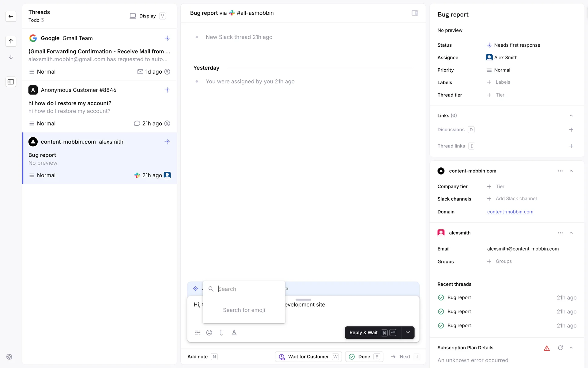Image resolution: width=588 pixels, height=368 pixels.
Task: Open Display view options
Action: [147, 16]
